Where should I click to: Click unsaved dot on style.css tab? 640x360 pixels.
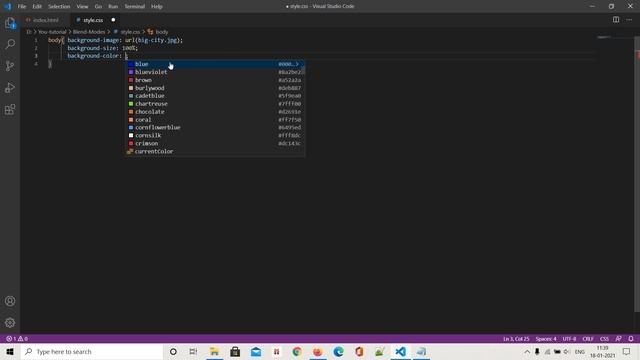coord(113,20)
